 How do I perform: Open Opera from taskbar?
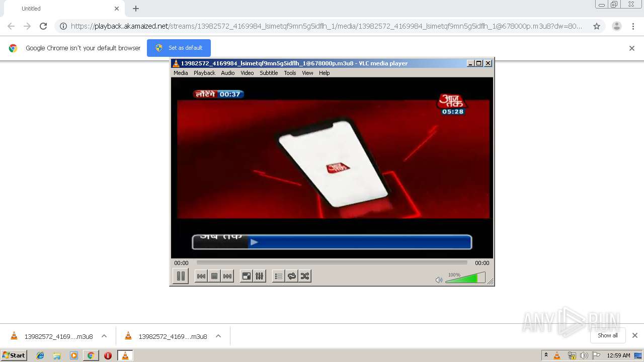pyautogui.click(x=108, y=355)
